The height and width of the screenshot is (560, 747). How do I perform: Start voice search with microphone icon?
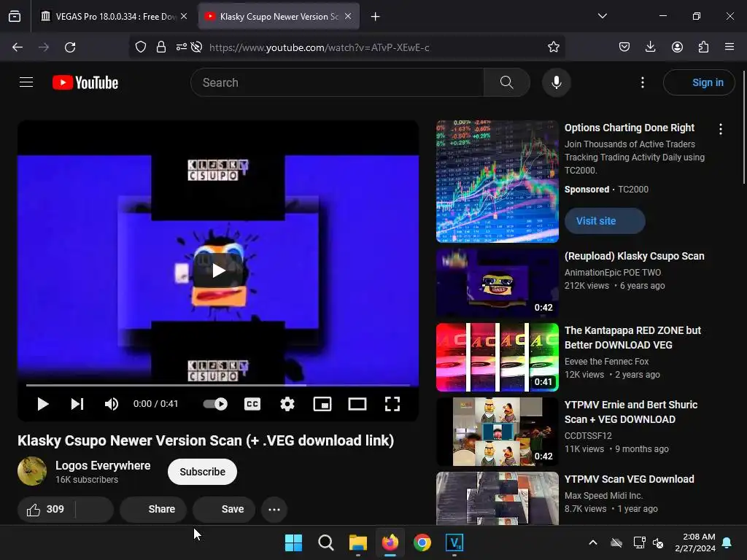click(x=556, y=82)
